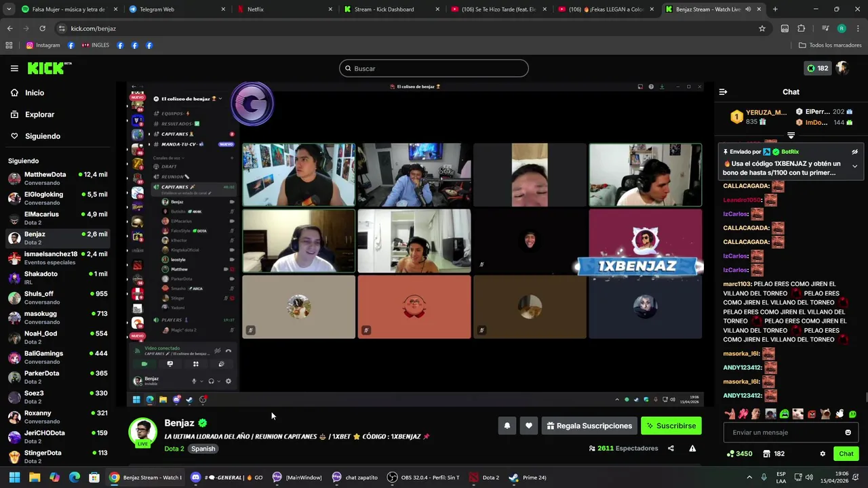Reload the page
868x488 pixels.
[x=42, y=28]
